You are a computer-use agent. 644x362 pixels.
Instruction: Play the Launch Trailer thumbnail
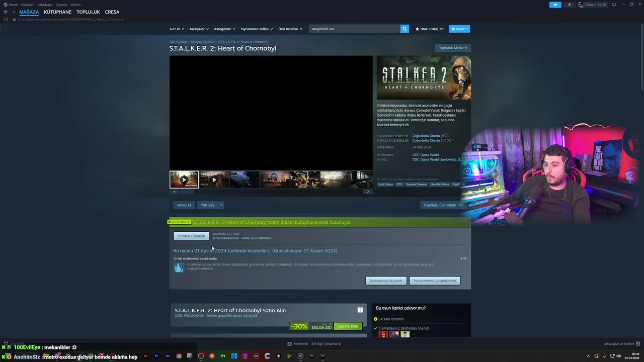point(184,179)
